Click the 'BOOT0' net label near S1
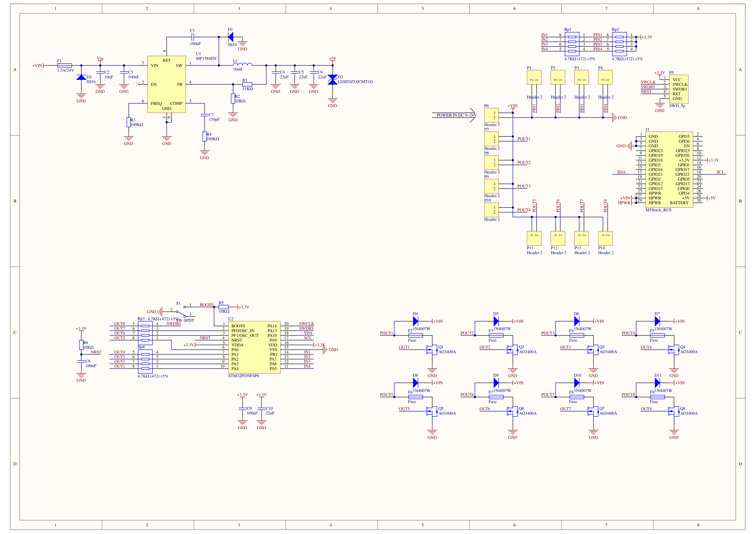 click(206, 305)
